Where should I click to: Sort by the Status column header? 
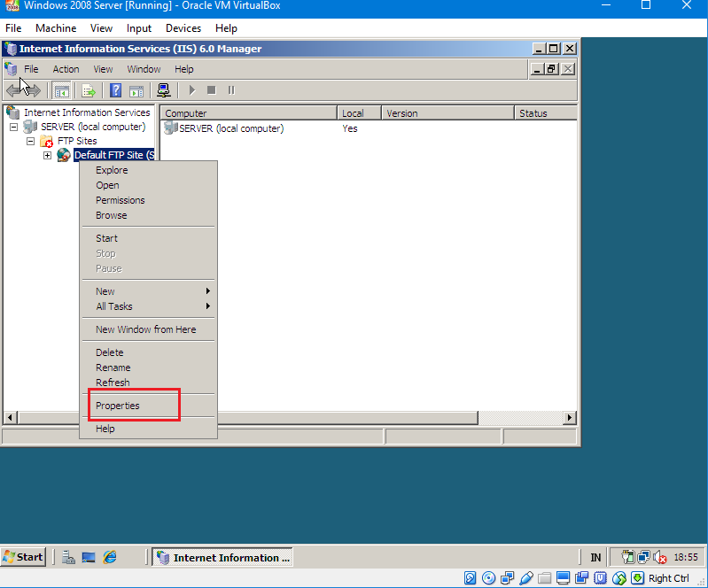(546, 113)
